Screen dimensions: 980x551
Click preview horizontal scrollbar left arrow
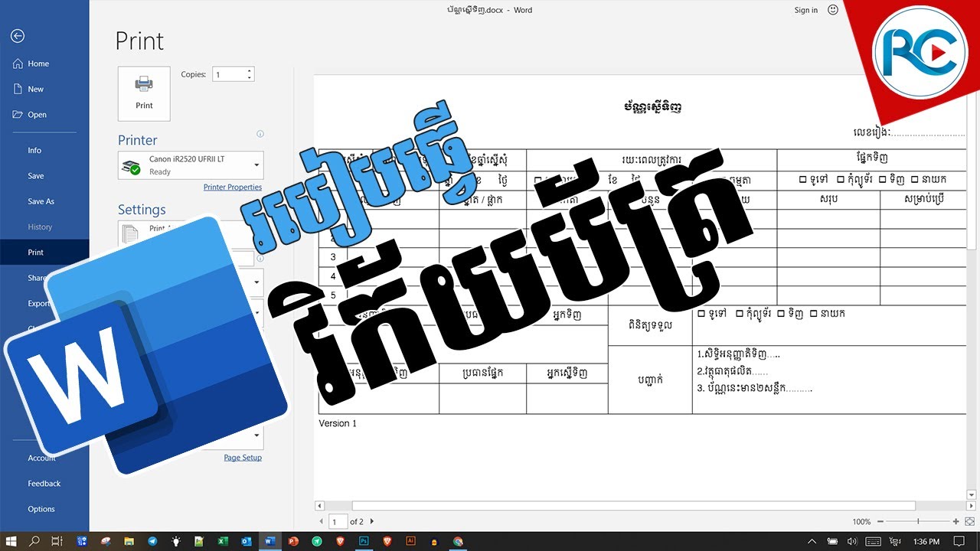point(321,506)
